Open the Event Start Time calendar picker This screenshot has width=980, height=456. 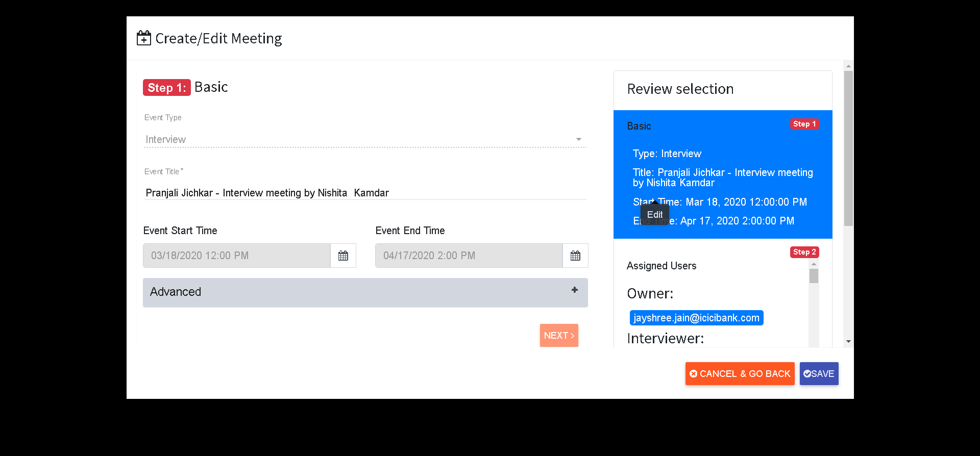(x=343, y=256)
